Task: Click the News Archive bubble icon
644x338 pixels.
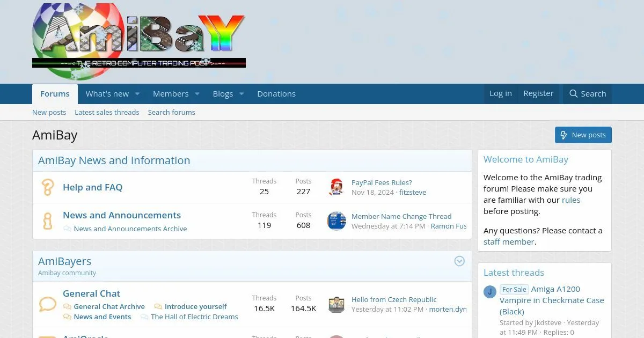Action: [67, 229]
